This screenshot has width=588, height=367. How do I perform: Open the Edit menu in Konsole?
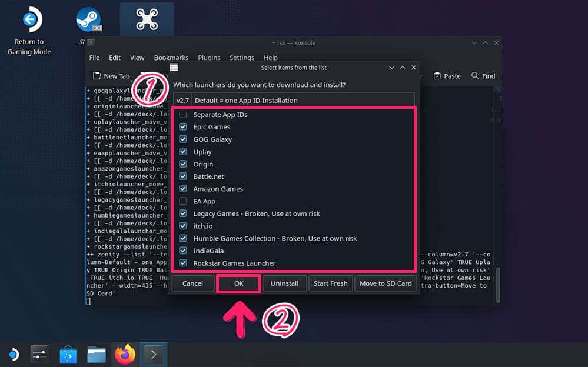(115, 58)
